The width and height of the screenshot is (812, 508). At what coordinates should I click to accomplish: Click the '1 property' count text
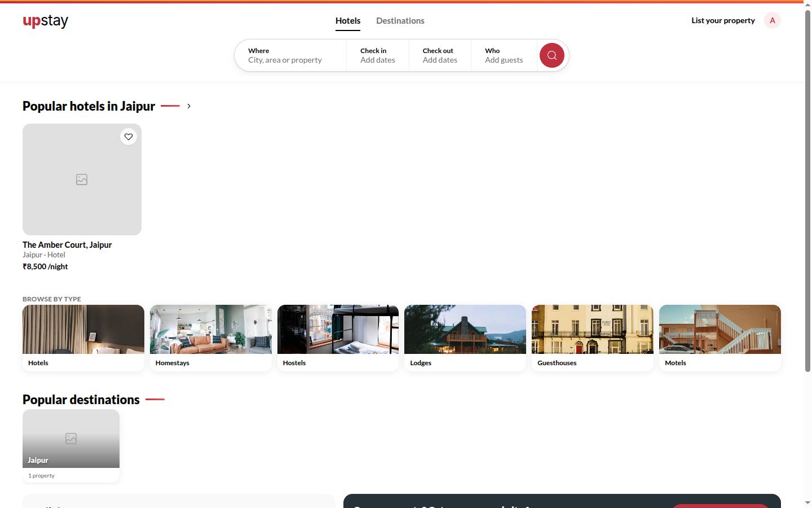[x=42, y=476]
